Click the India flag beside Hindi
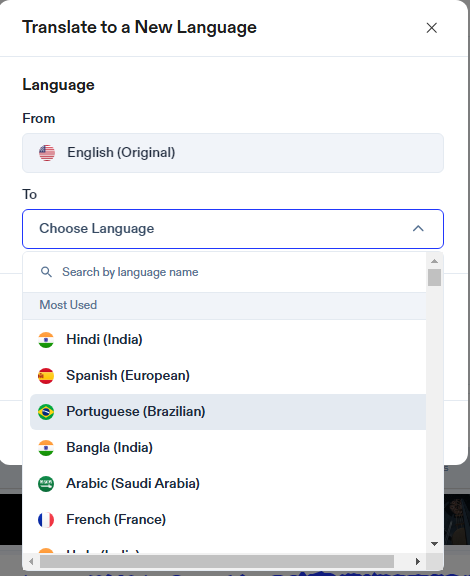This screenshot has height=576, width=470. pos(46,340)
